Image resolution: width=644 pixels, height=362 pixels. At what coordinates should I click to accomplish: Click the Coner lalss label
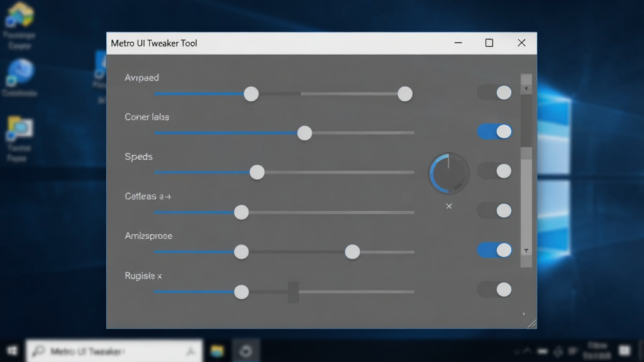pos(147,117)
